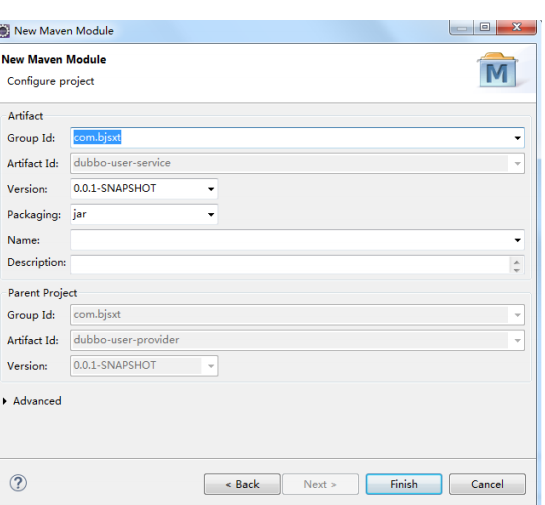Click the Finish button
Image resolution: width=545 pixels, height=505 pixels.
[x=404, y=484]
